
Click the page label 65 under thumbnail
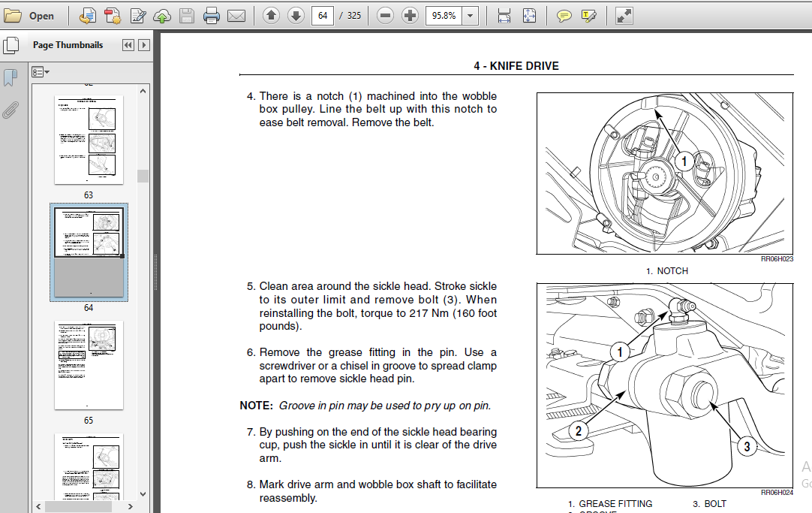[x=89, y=421]
